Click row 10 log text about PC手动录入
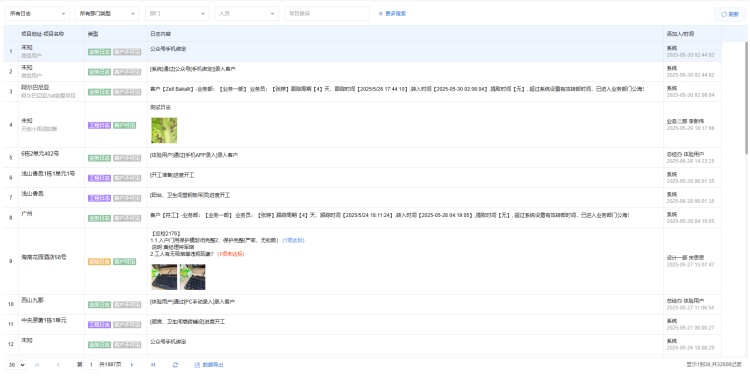This screenshot has width=750, height=376. 193,302
